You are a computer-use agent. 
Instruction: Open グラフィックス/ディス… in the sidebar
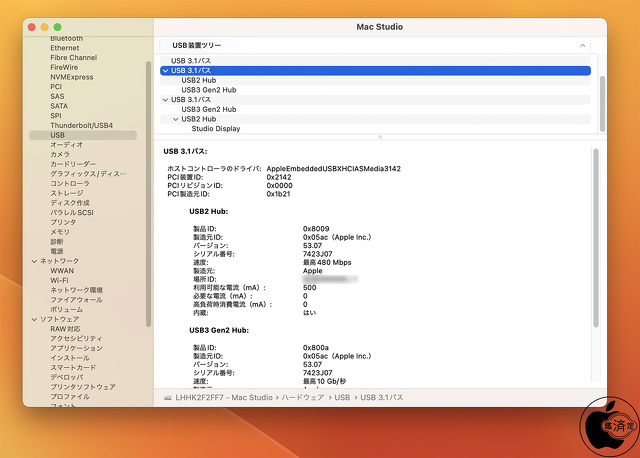(x=88, y=174)
